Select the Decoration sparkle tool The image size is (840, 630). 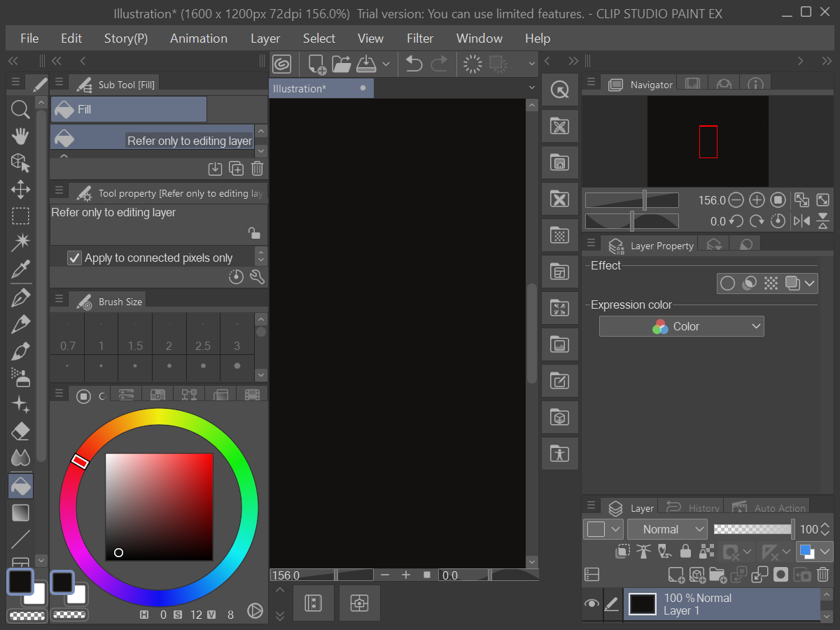[20, 404]
